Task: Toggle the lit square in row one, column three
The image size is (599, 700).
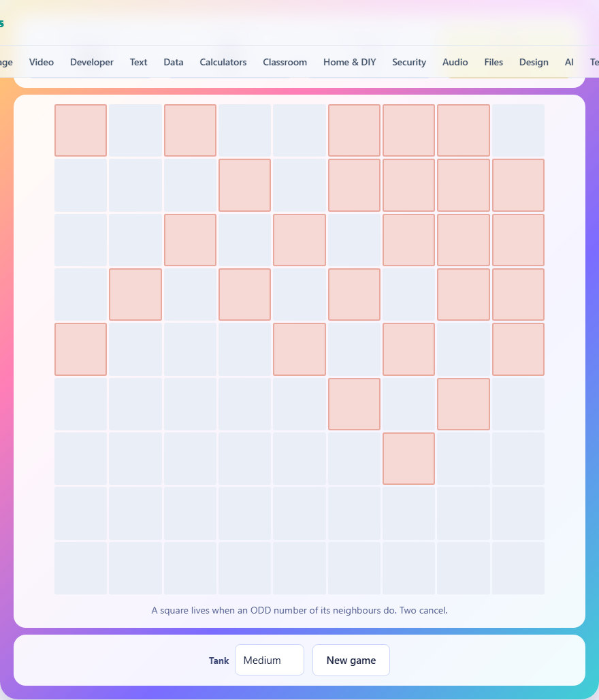Action: [190, 130]
